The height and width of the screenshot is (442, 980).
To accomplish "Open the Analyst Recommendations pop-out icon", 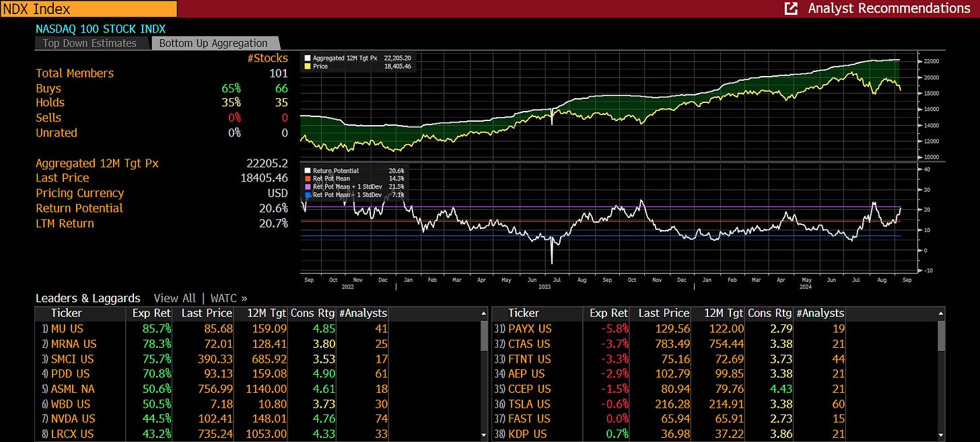I will click(x=792, y=8).
